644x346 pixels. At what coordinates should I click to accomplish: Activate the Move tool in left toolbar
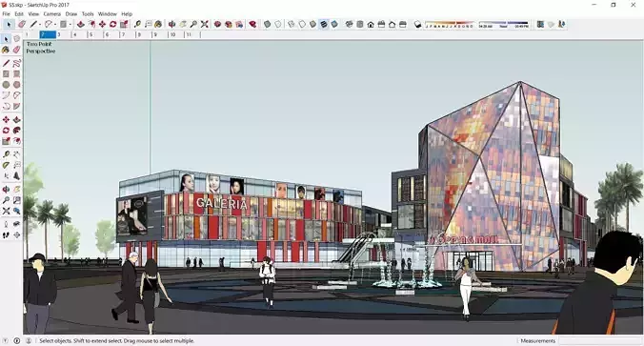[x=6, y=119]
